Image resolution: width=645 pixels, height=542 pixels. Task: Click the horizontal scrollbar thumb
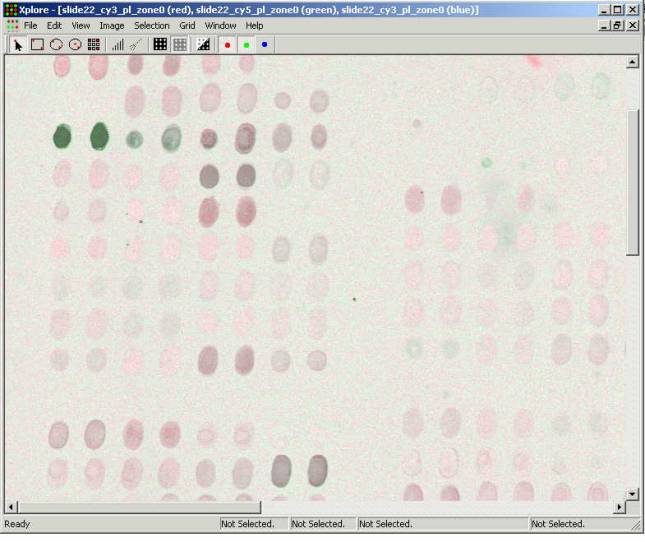click(x=140, y=507)
